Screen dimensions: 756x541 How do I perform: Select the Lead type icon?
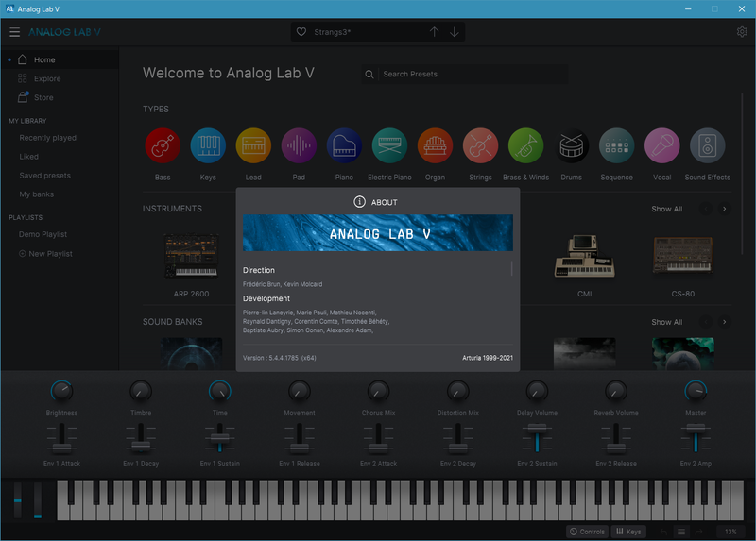(253, 145)
